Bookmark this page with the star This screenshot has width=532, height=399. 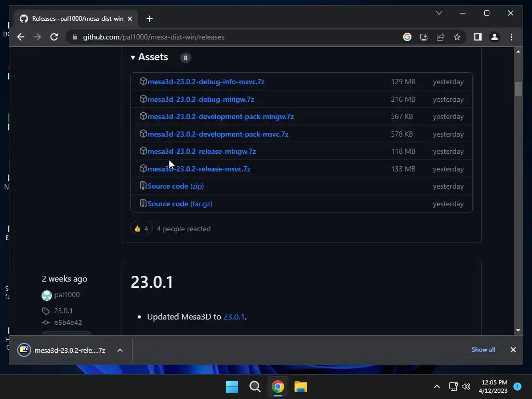(x=457, y=37)
